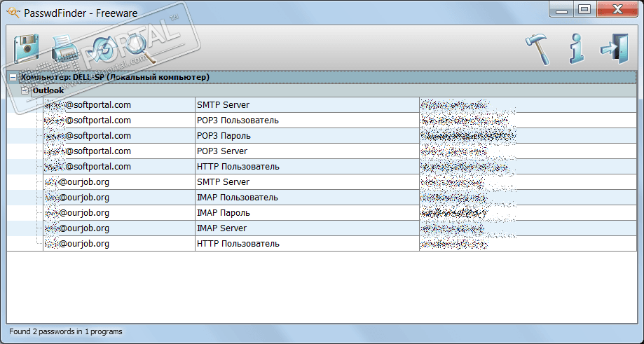Select SMTP Server cell in ourjob.org row

click(307, 182)
